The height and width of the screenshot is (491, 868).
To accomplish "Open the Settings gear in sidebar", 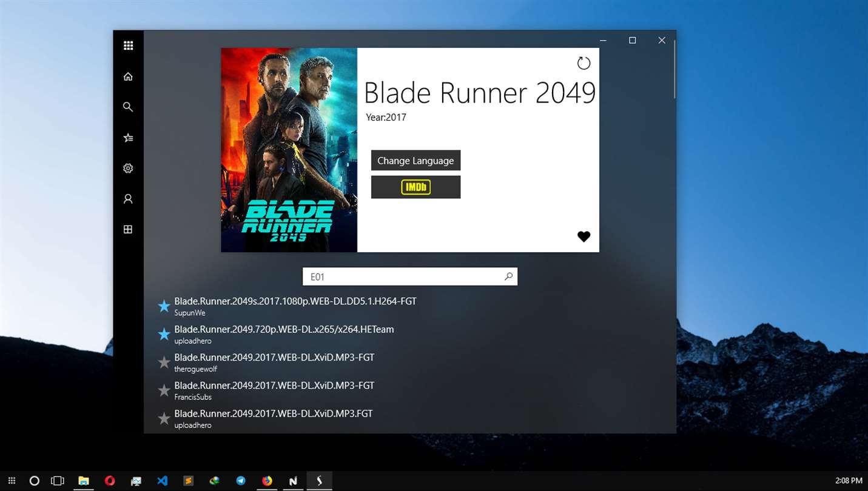I will click(x=128, y=169).
